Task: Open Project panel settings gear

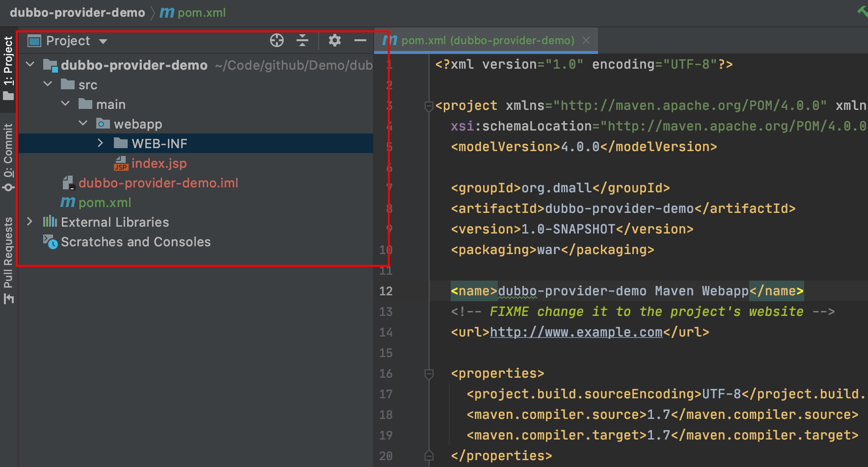Action: (335, 40)
